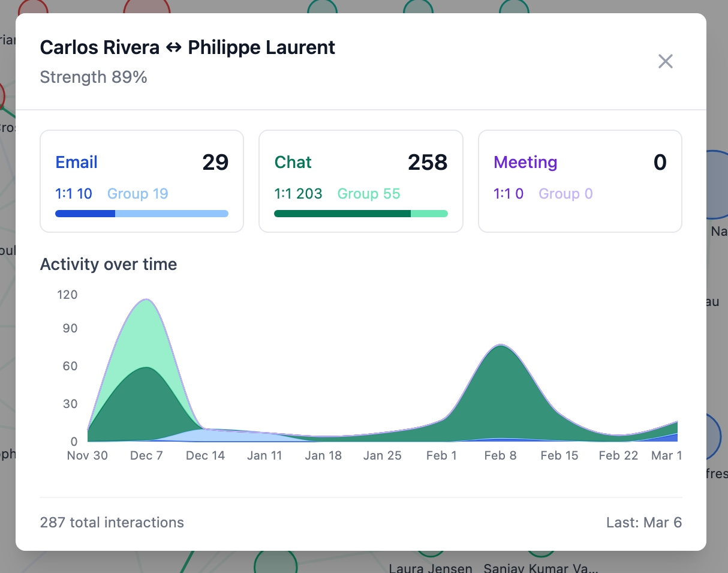Click the Chat stat card
This screenshot has width=728, height=573.
point(360,181)
